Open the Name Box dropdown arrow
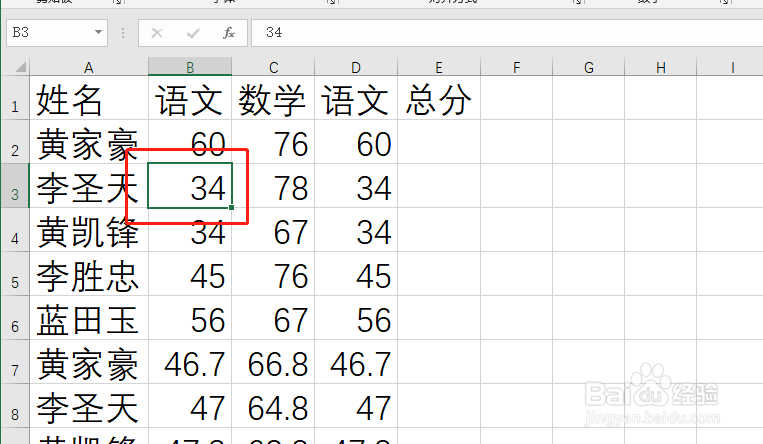Viewport: 763px width, 444px height. point(98,33)
